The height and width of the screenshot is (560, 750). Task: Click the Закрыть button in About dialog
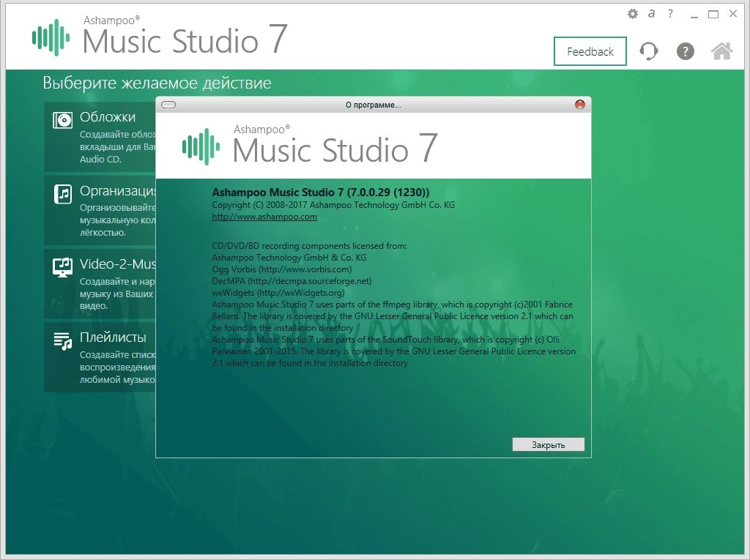point(548,445)
